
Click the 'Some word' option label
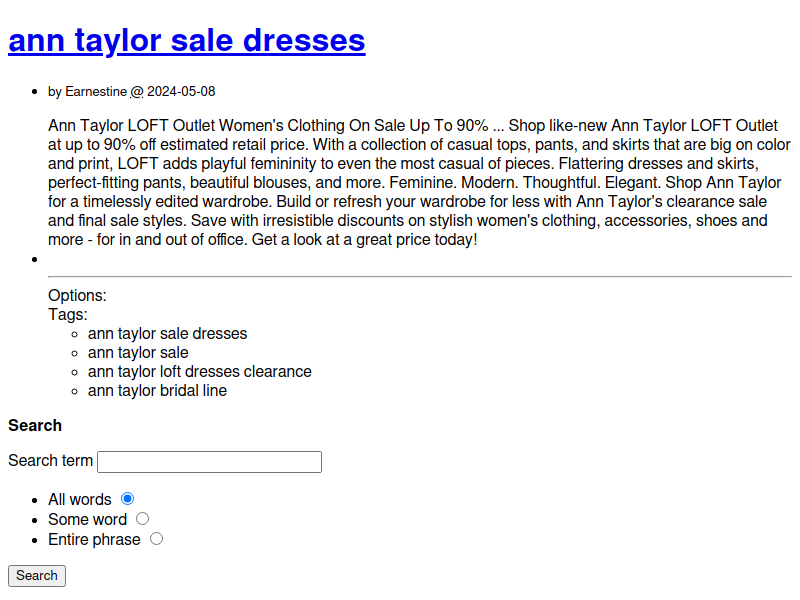coord(87,519)
